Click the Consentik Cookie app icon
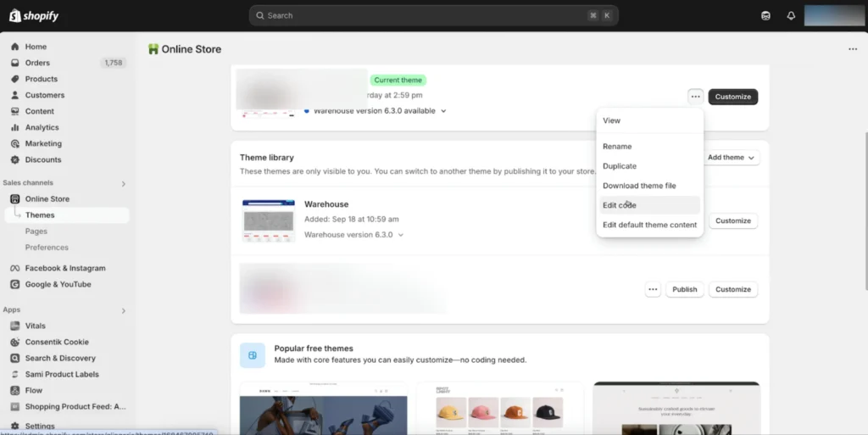 coord(15,342)
